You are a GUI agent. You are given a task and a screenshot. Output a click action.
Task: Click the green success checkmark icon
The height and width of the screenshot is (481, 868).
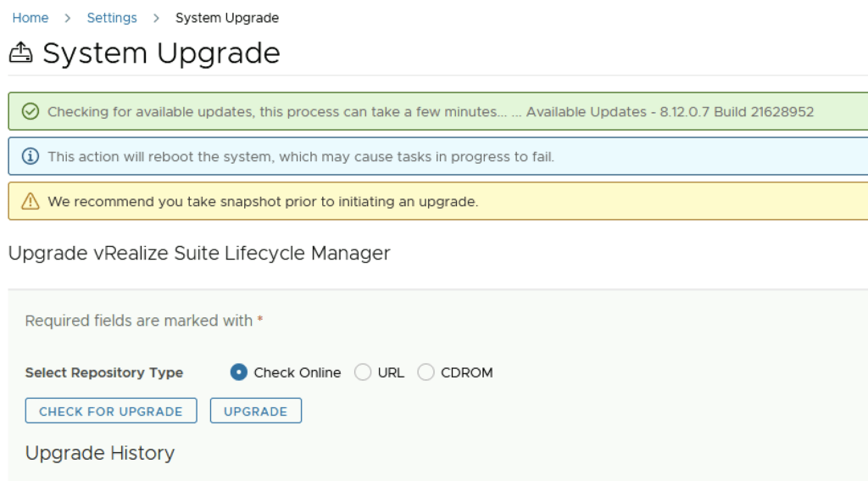(31, 111)
